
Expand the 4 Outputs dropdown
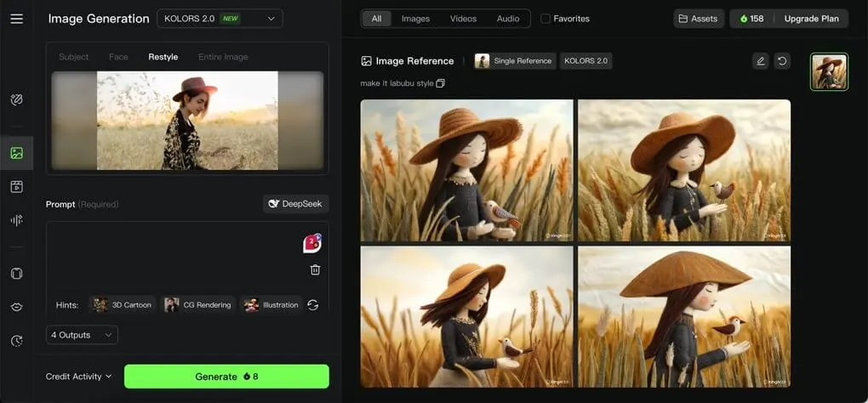click(82, 335)
